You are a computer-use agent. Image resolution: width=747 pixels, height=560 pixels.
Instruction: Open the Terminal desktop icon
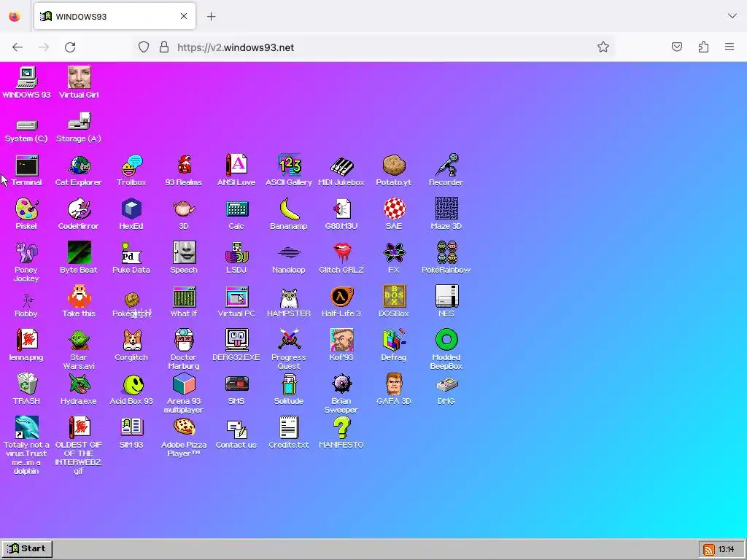[x=27, y=166]
